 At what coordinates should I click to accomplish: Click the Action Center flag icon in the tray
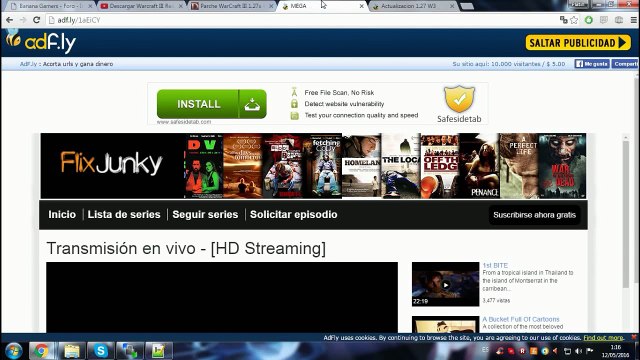[589, 351]
